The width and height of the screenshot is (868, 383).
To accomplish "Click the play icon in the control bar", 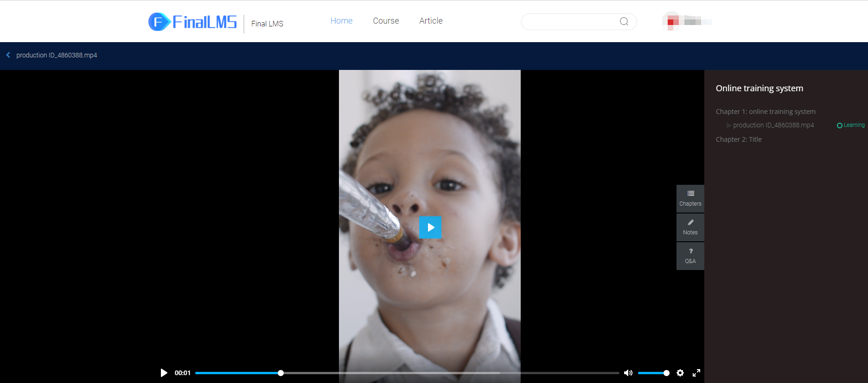I will tap(164, 373).
